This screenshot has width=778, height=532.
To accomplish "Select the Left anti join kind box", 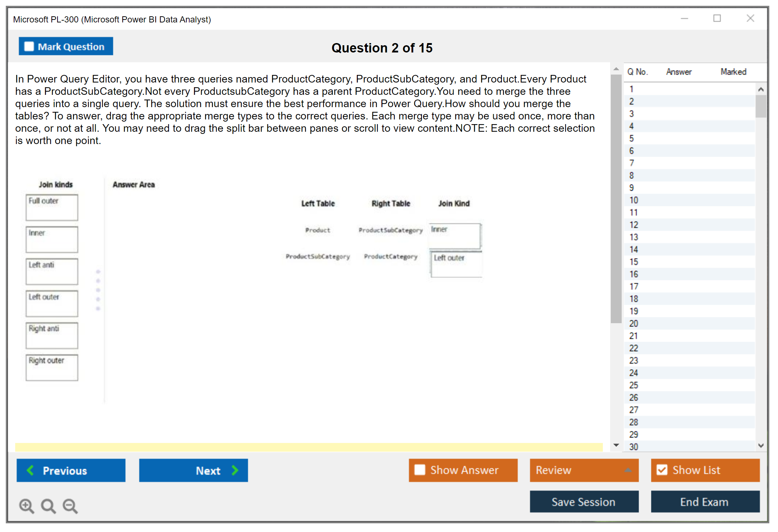I will coord(52,271).
